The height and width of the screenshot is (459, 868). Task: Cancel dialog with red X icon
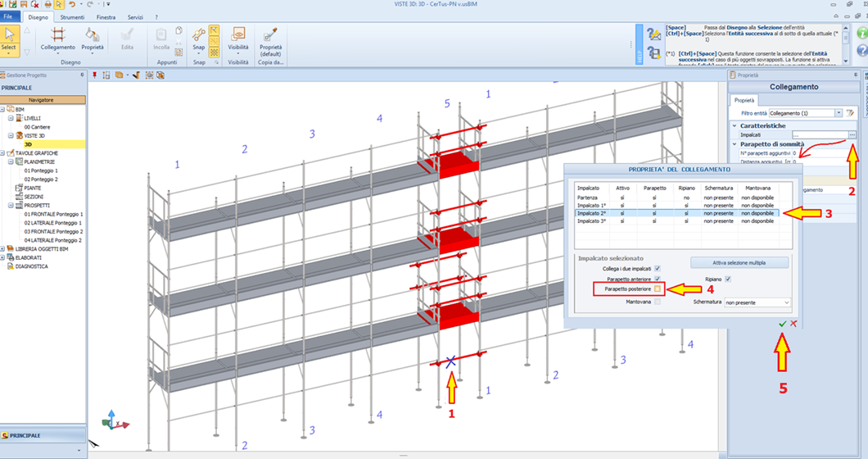(x=793, y=325)
